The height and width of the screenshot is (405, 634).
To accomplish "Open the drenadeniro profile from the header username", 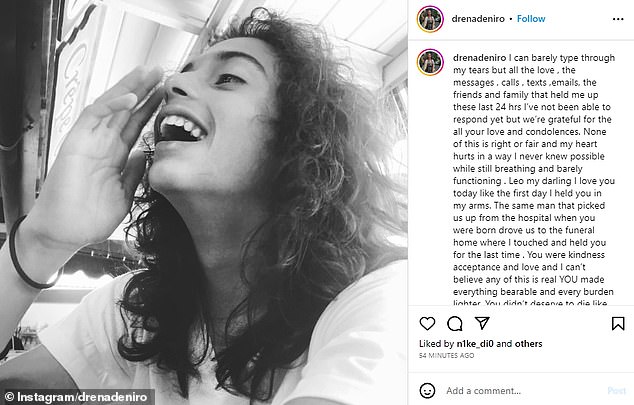I will point(480,19).
